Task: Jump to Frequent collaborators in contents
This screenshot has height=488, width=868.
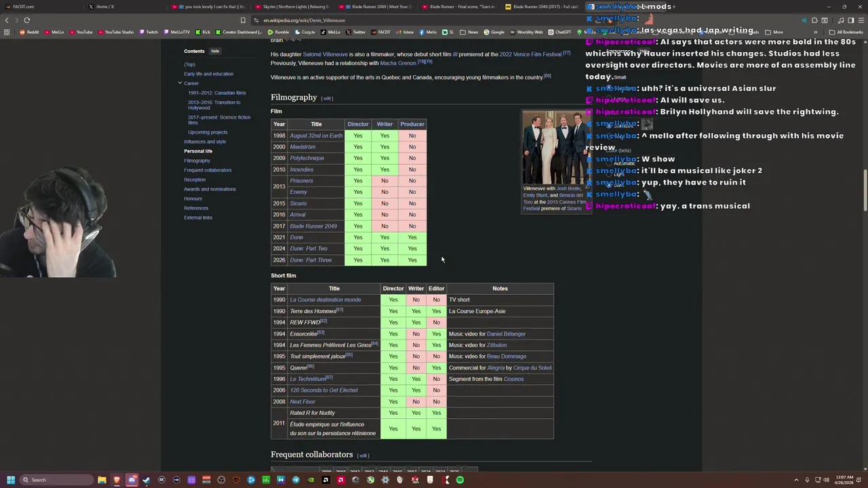Action: (x=208, y=170)
